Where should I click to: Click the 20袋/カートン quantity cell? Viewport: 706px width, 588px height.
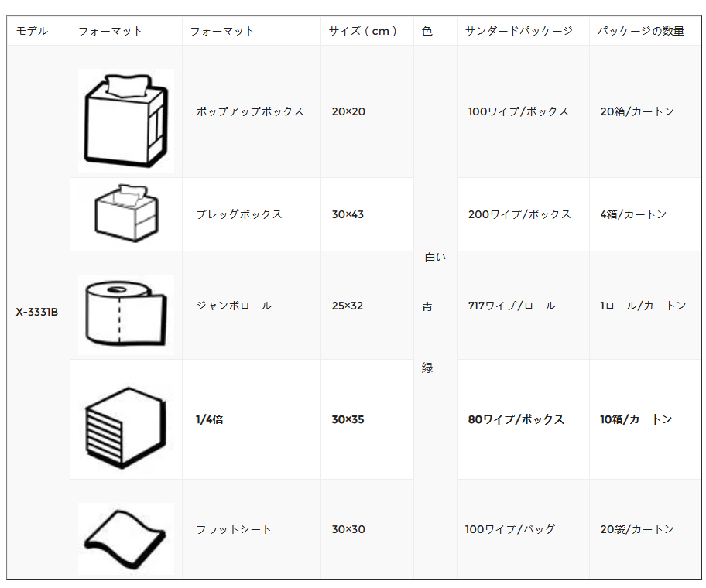[636, 529]
